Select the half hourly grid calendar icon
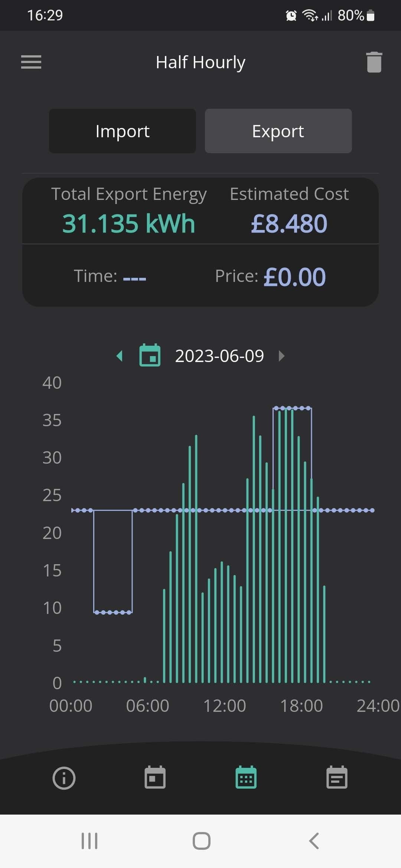The height and width of the screenshot is (868, 401). (x=246, y=777)
